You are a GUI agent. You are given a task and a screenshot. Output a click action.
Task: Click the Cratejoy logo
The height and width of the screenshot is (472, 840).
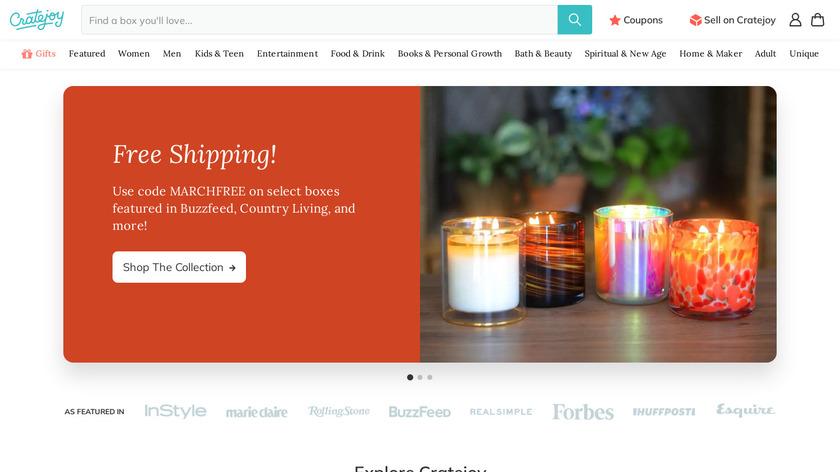[37, 20]
